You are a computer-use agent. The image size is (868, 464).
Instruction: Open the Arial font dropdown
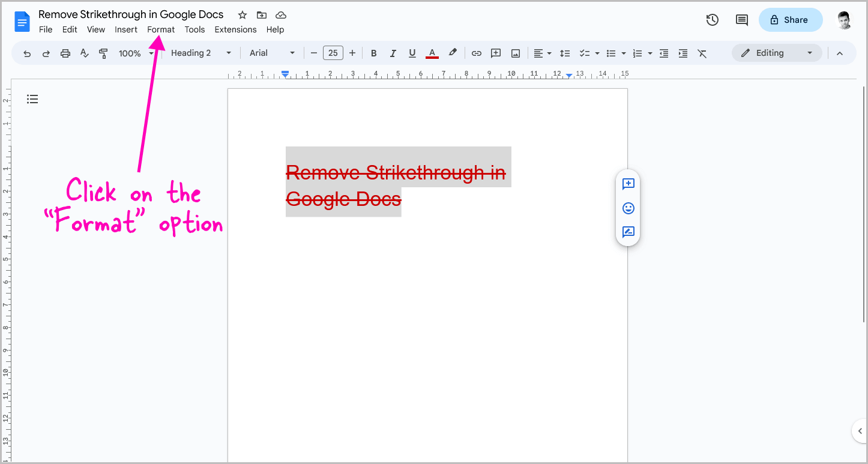tap(271, 53)
